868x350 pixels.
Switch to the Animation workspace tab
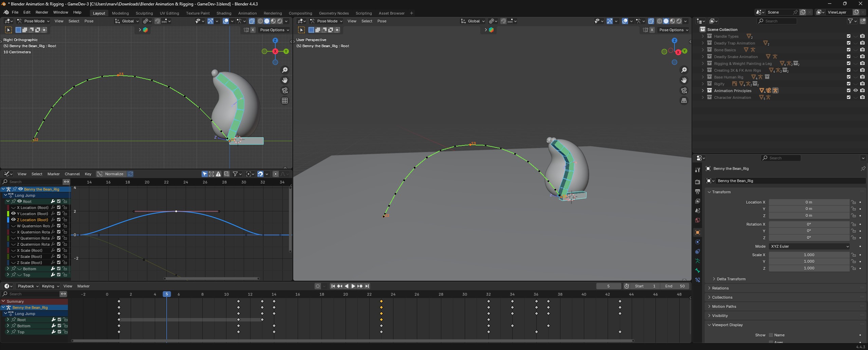tap(247, 13)
